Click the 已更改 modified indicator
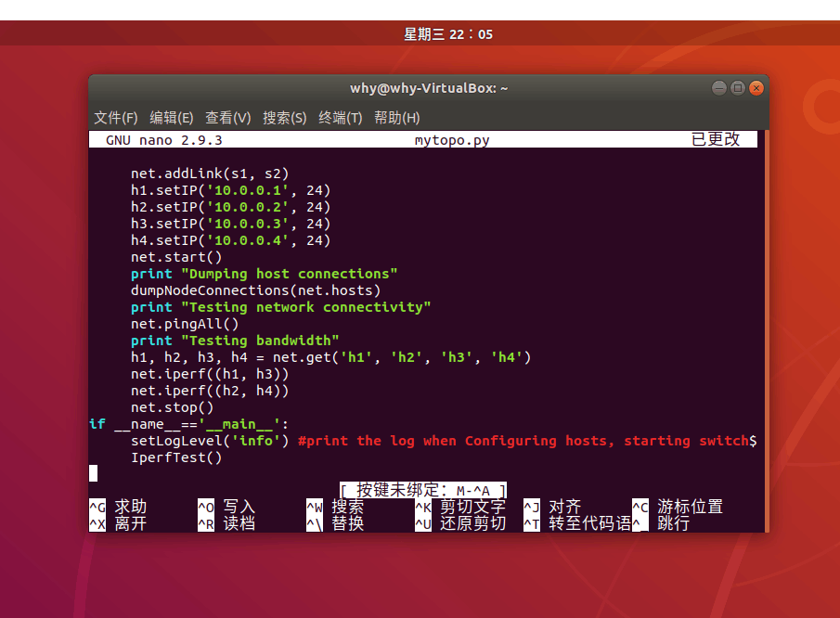Viewport: 840px width, 618px height. tap(716, 139)
